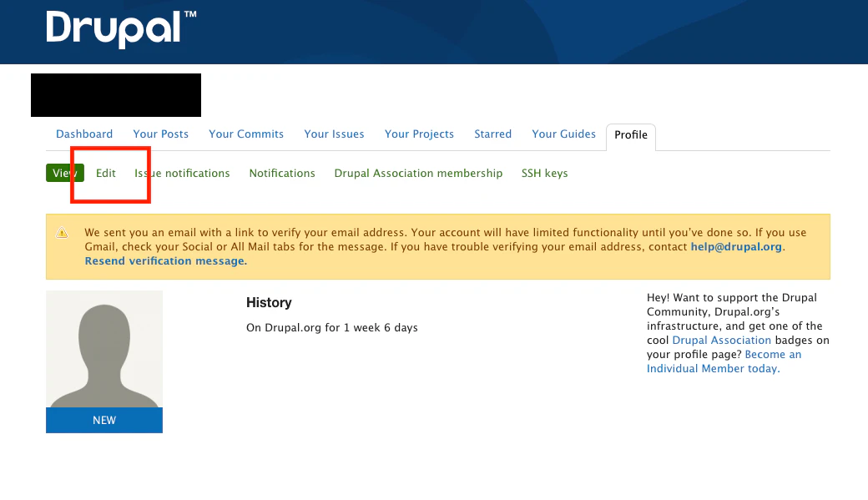Screen dimensions: 868x500
Task: Click 'On Drupal.org for 1 week 6 days' text
Action: click(332, 328)
